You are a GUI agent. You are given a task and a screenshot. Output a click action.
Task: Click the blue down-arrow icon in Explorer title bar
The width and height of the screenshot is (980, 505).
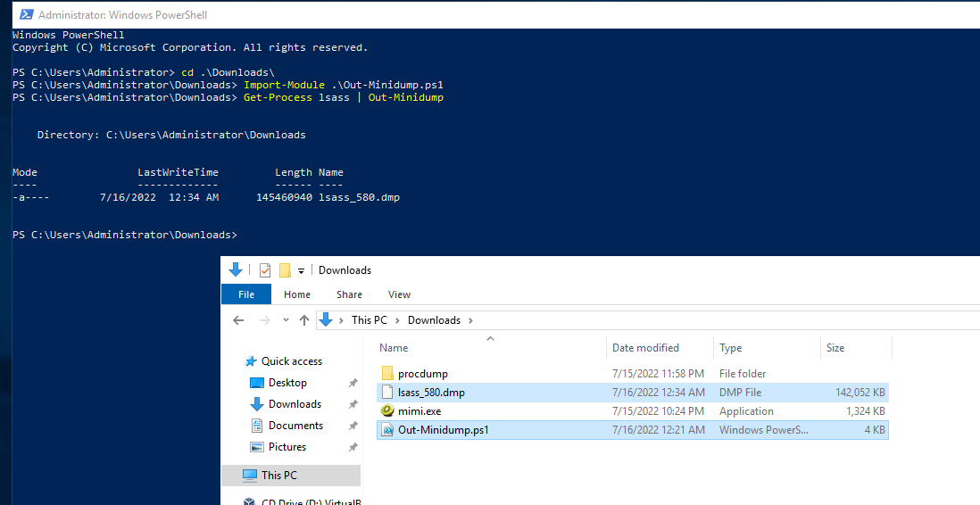coord(236,269)
